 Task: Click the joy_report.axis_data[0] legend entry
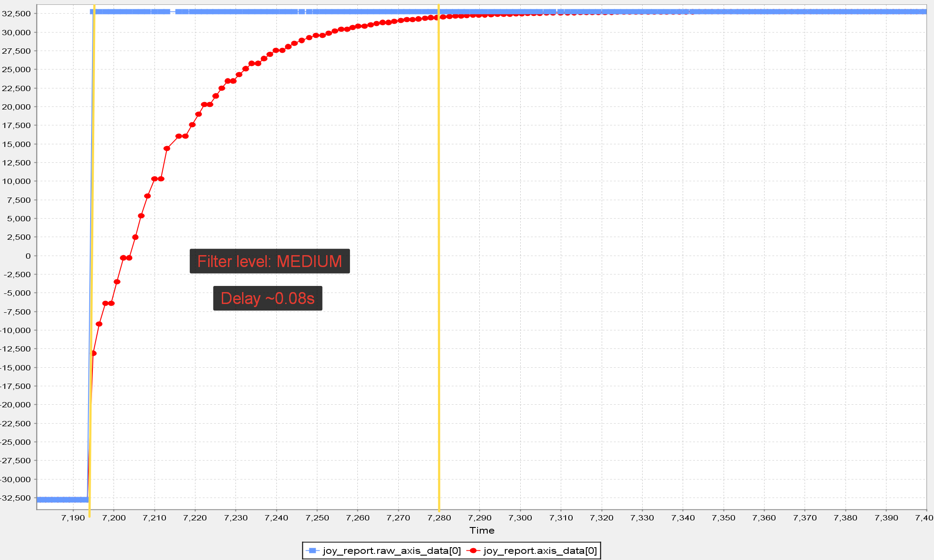pos(532,551)
